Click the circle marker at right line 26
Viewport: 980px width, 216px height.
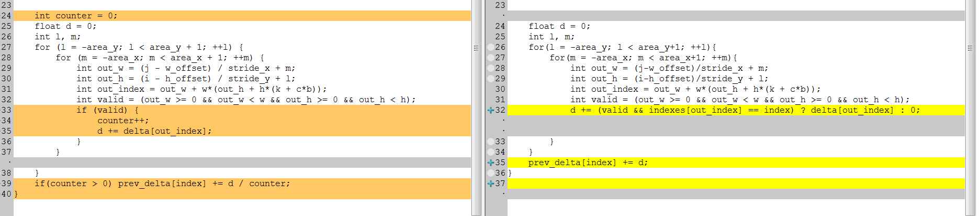tap(491, 47)
